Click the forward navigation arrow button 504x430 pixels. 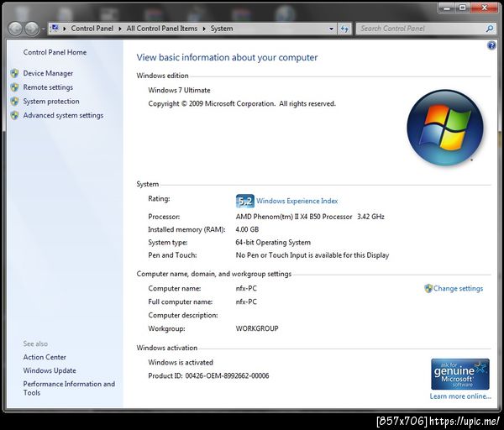[x=32, y=29]
